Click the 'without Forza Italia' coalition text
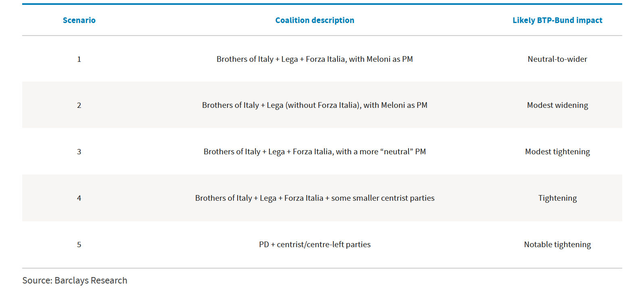The width and height of the screenshot is (644, 292). click(x=315, y=105)
